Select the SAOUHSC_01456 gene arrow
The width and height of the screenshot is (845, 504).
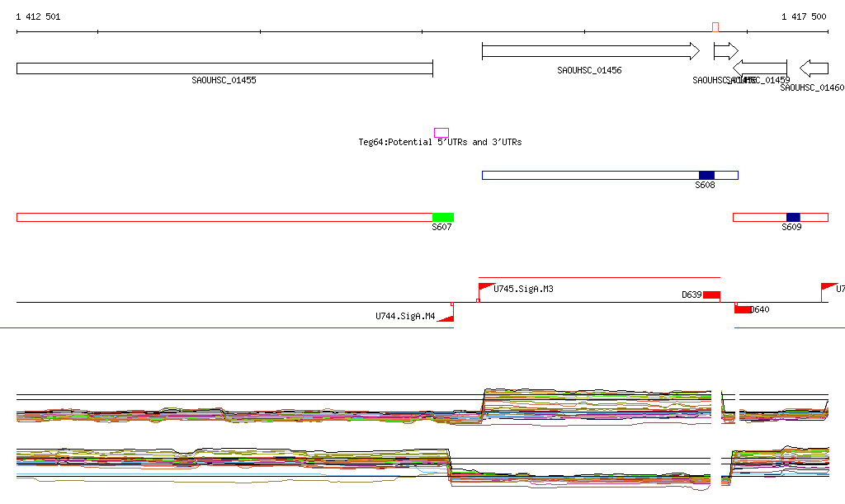[591, 51]
